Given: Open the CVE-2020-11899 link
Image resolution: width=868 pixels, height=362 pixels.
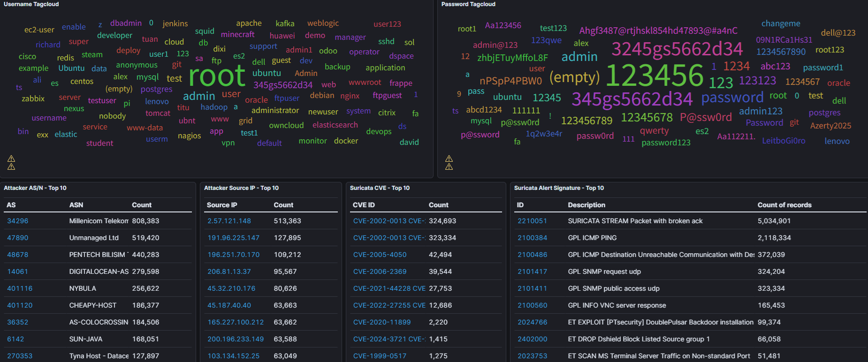Looking at the screenshot, I should pos(381,322).
